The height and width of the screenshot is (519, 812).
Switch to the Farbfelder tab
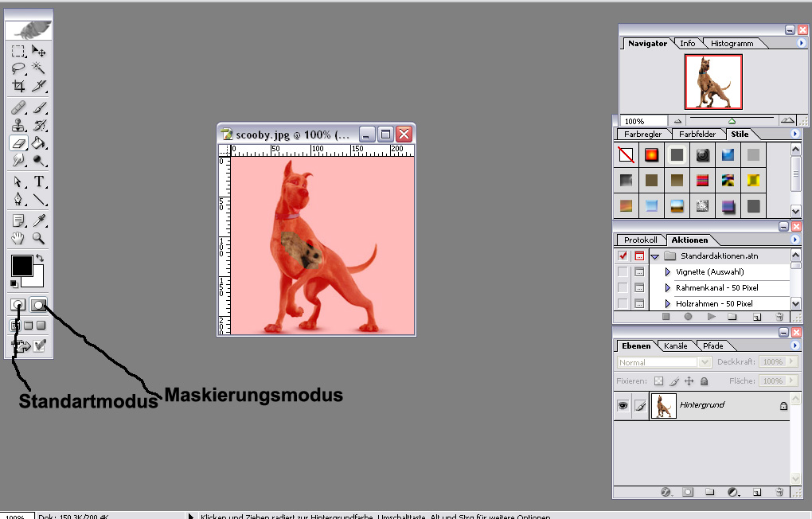(x=697, y=135)
